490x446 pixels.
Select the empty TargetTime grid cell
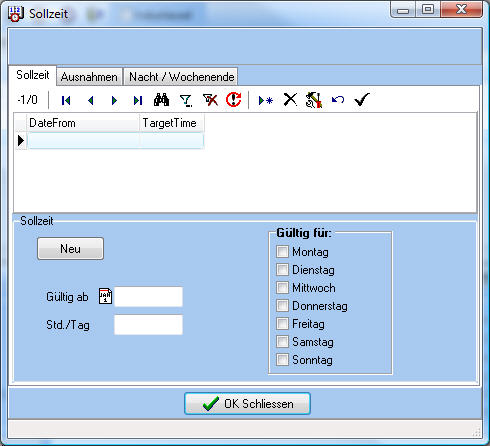(x=172, y=141)
